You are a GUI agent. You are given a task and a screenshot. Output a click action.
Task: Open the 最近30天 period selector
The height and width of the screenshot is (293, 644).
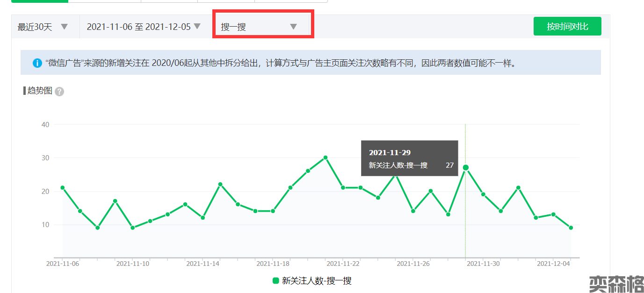43,27
